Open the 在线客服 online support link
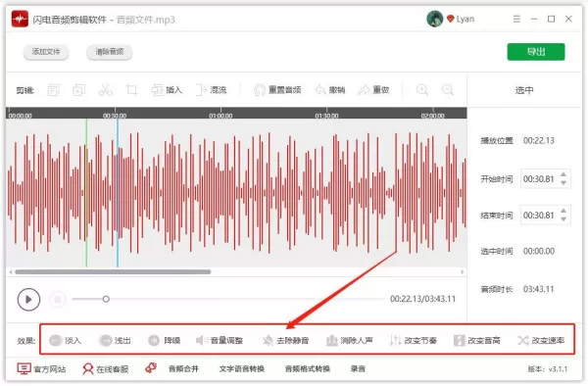Screen dimensions: 588x386 point(106,369)
